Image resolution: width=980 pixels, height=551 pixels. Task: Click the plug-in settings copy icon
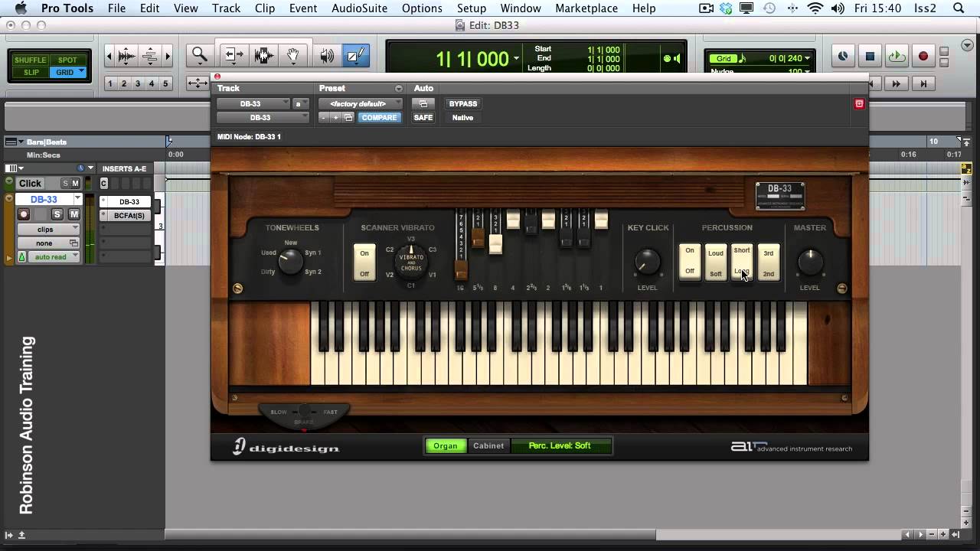coord(348,118)
